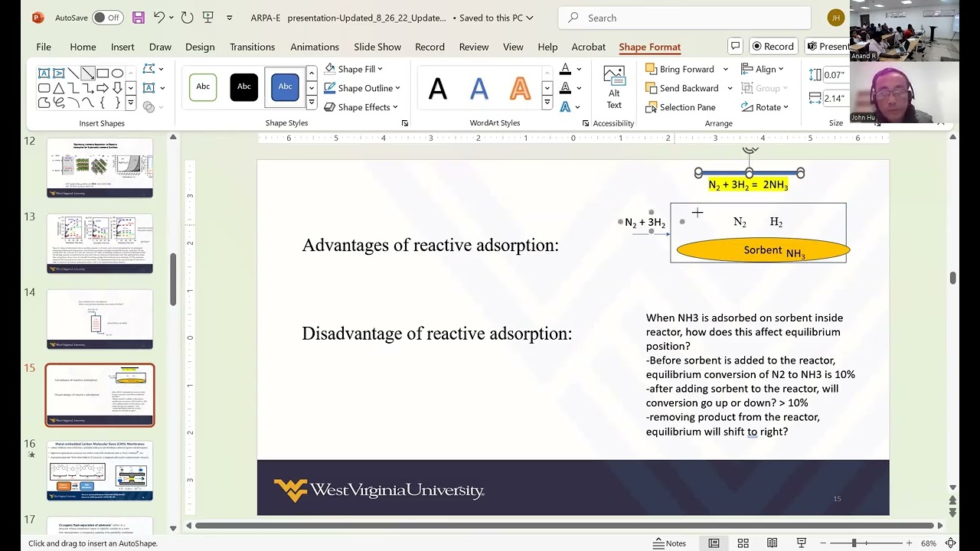Click Send Backward
The image size is (980, 551).
[682, 88]
